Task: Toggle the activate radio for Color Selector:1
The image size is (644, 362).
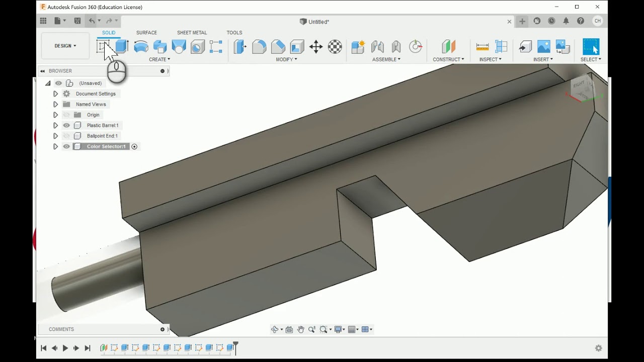Action: tap(134, 146)
